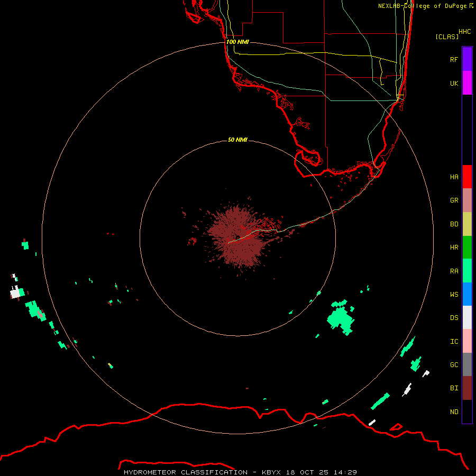Click the "HR" legend label

coord(454,248)
